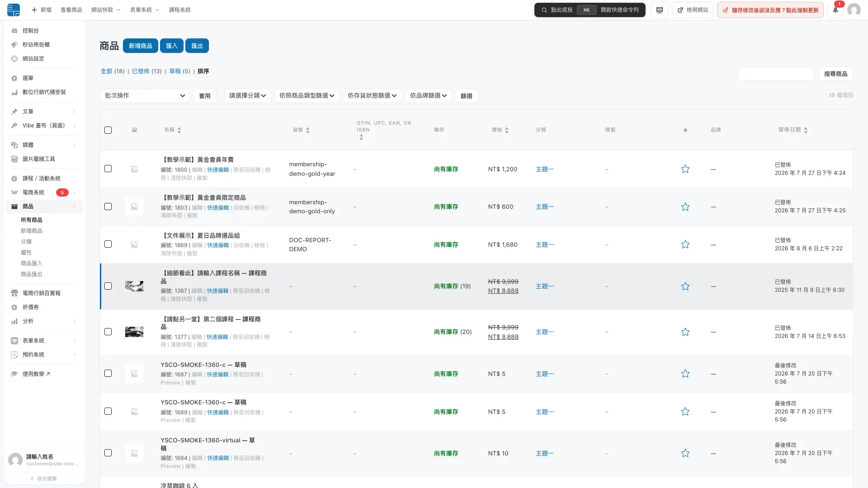Click the 數位行銷代碼安裝 chart icon

tap(14, 92)
